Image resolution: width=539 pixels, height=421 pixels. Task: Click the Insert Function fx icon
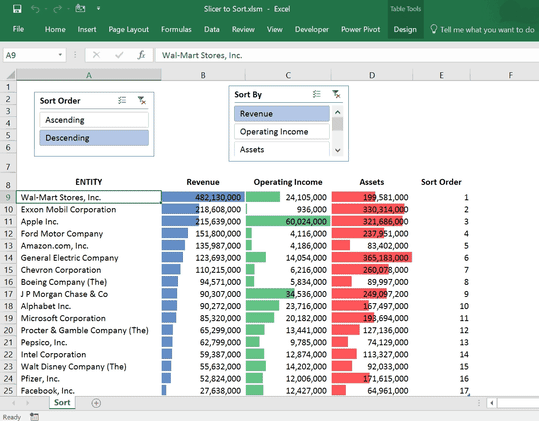[x=141, y=55]
